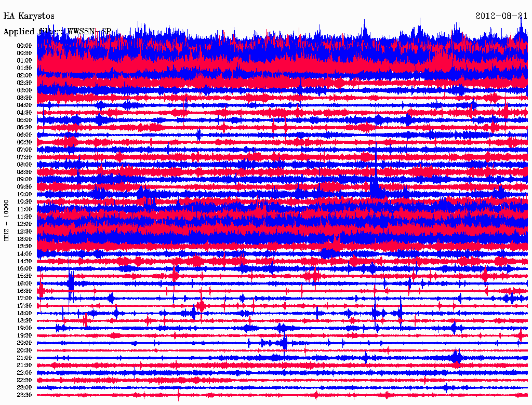Click the HA Karystos station title
The image size is (532, 405).
coord(29,16)
